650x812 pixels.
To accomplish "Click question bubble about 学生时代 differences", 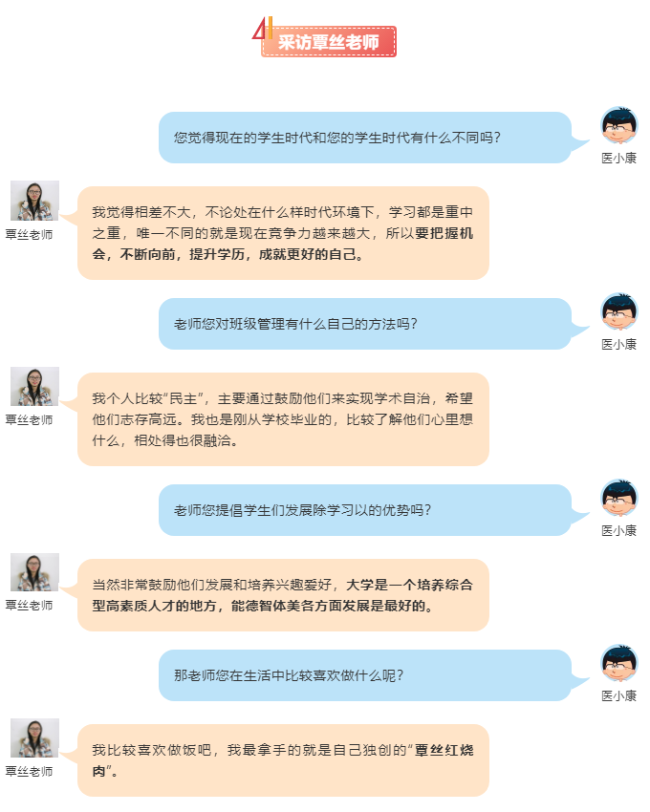I will pyautogui.click(x=365, y=138).
